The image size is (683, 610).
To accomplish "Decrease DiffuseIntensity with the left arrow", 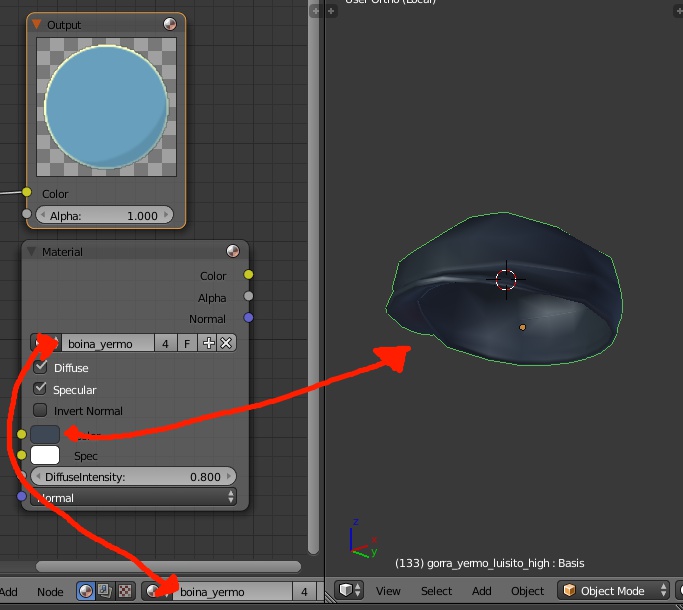I will (38, 476).
